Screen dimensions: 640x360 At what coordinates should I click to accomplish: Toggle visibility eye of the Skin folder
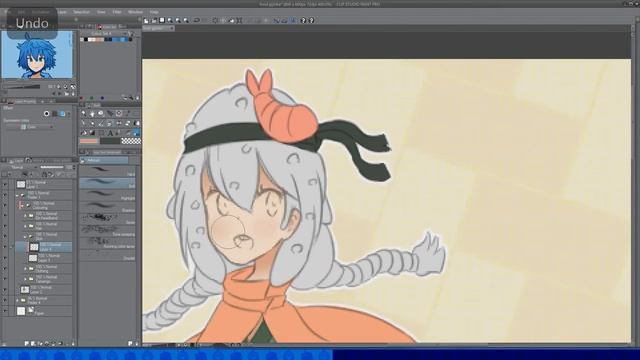pyautogui.click(x=5, y=236)
